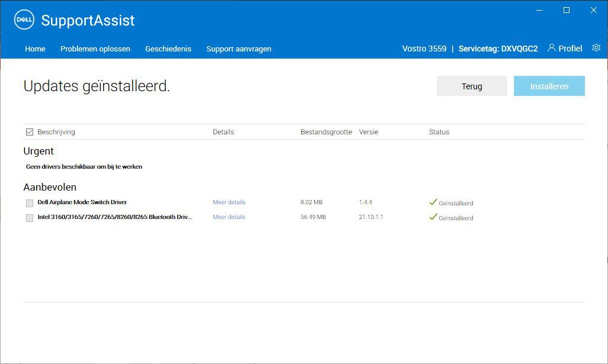Close the SupportAssist window

(x=594, y=11)
